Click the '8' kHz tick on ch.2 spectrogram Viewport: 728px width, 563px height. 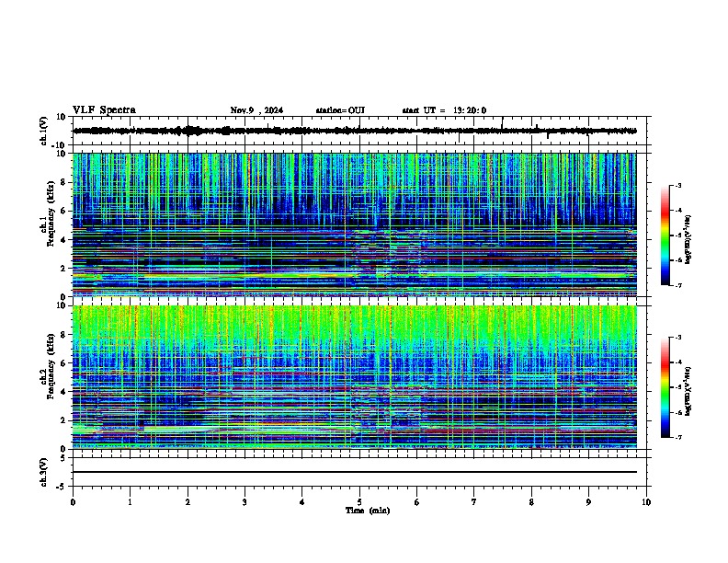coord(63,335)
